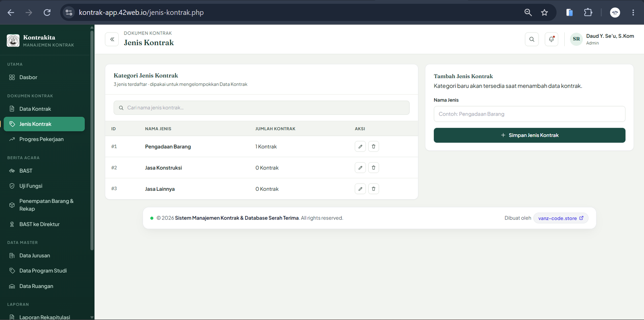Viewport: 644px width, 320px height.
Task: Select Jenis Kontrak sidebar item
Action: click(44, 124)
